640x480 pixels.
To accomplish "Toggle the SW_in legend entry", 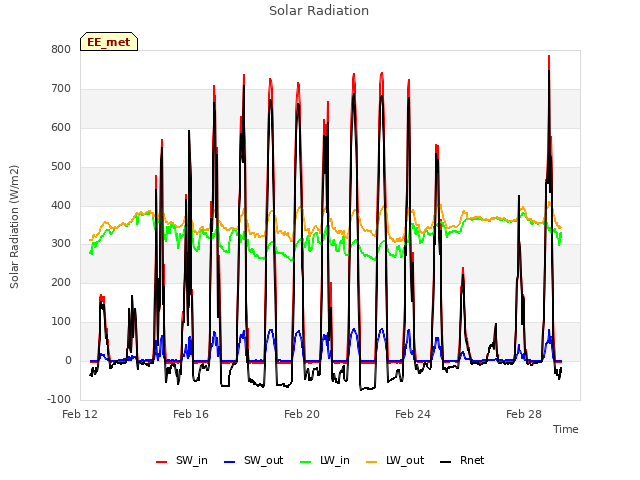I will click(x=182, y=461).
